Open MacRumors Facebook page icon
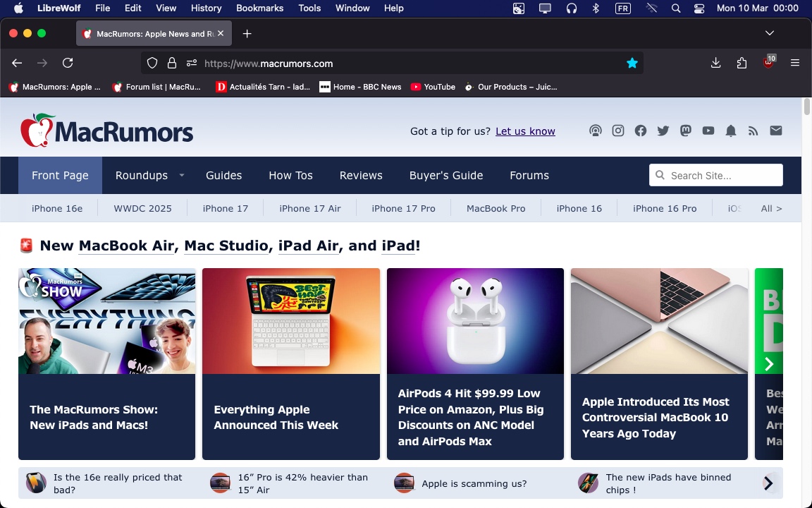This screenshot has width=812, height=508. 641,131
